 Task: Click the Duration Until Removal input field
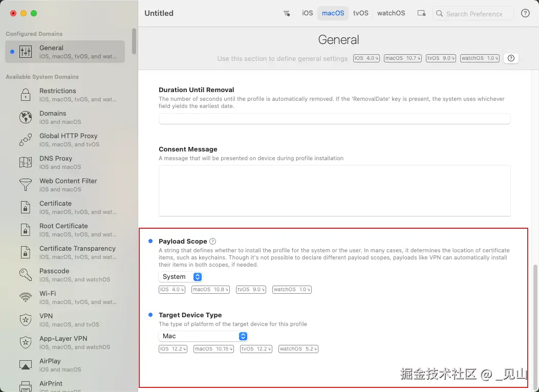coord(334,119)
